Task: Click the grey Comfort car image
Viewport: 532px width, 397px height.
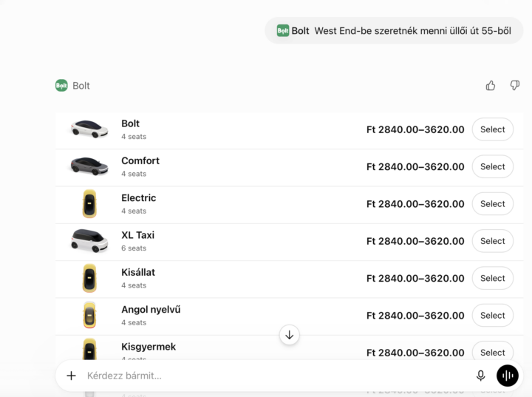Action: point(89,166)
